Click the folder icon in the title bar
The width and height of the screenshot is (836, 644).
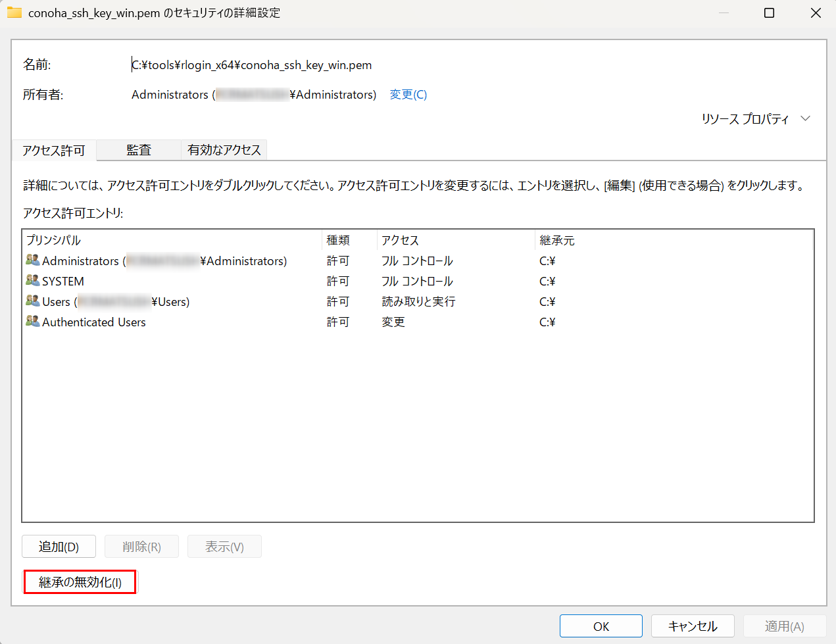[14, 12]
